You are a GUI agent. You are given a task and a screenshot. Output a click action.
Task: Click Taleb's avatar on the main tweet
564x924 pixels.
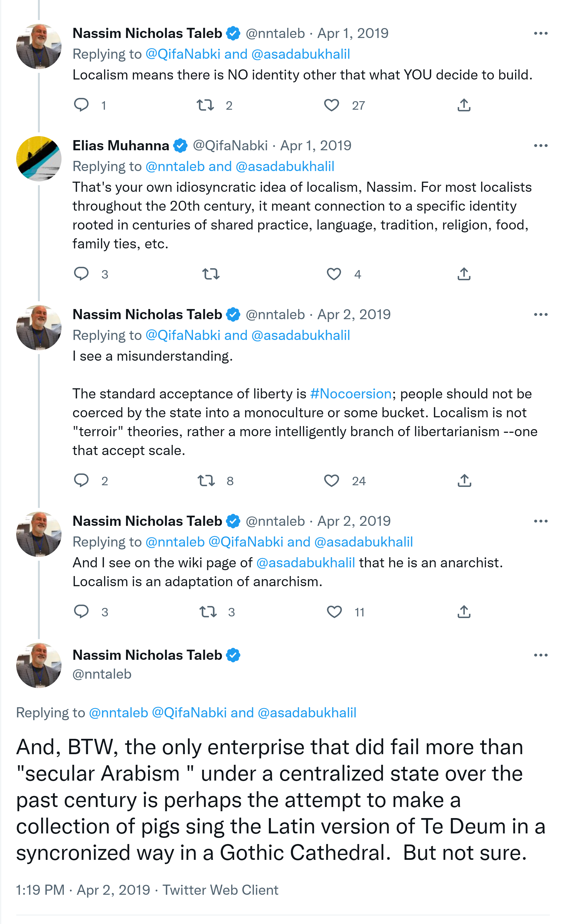(x=39, y=665)
